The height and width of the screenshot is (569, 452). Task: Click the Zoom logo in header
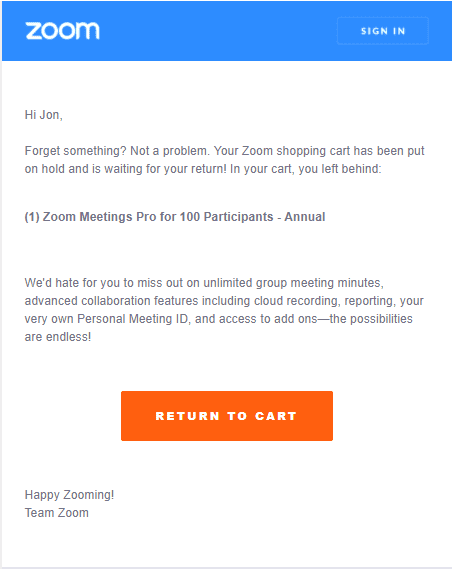click(62, 31)
